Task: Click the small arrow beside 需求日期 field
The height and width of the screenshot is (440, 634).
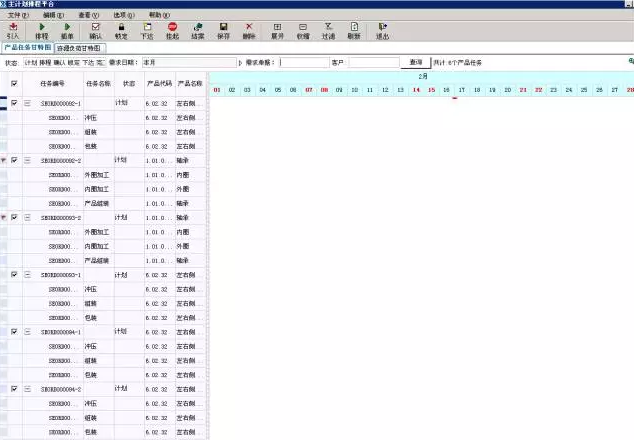Action: (x=241, y=63)
